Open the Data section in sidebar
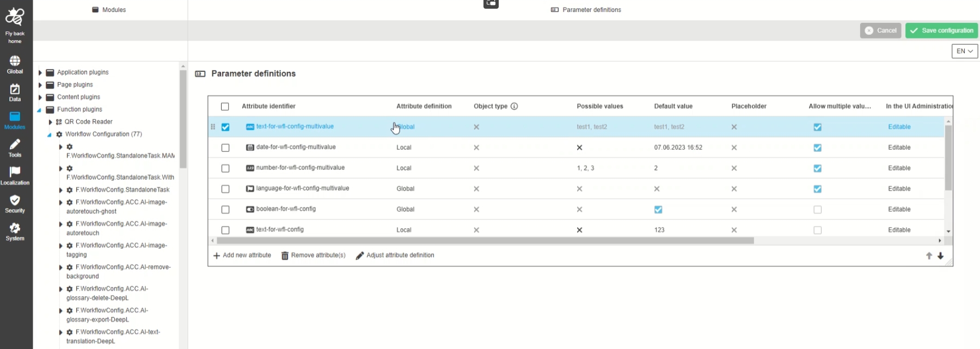Viewport: 980px width, 349px height. [15, 89]
